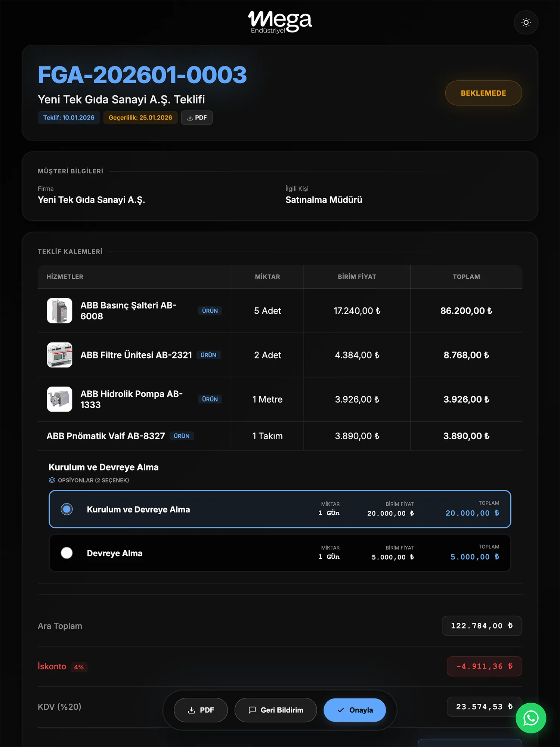Open the WhatsApp chat bubble
The width and height of the screenshot is (560, 747).
[530, 718]
